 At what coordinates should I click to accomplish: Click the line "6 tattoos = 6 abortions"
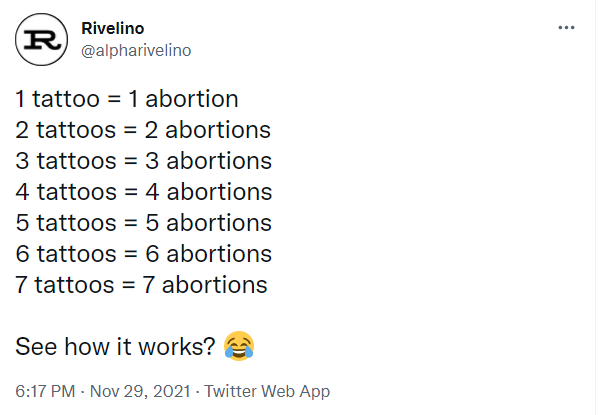pyautogui.click(x=143, y=254)
